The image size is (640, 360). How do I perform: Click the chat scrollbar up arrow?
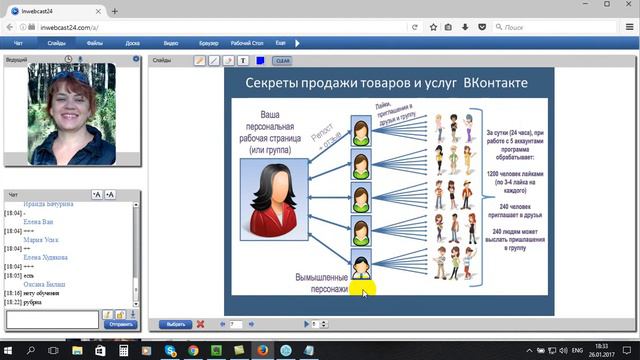click(x=136, y=205)
